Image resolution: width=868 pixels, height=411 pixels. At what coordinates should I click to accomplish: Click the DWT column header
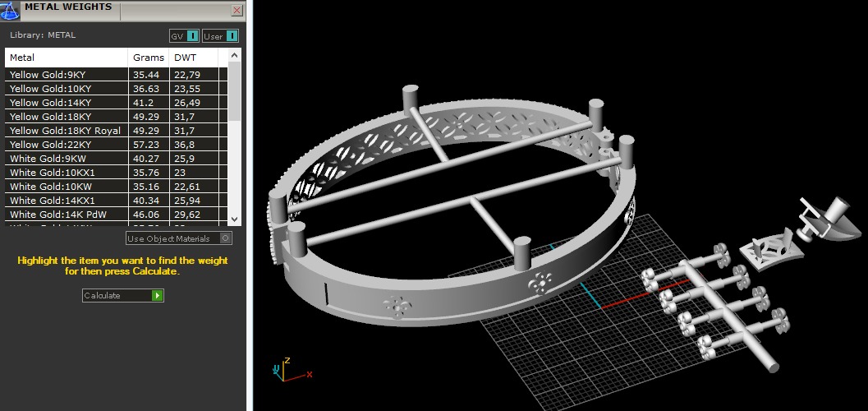point(194,58)
